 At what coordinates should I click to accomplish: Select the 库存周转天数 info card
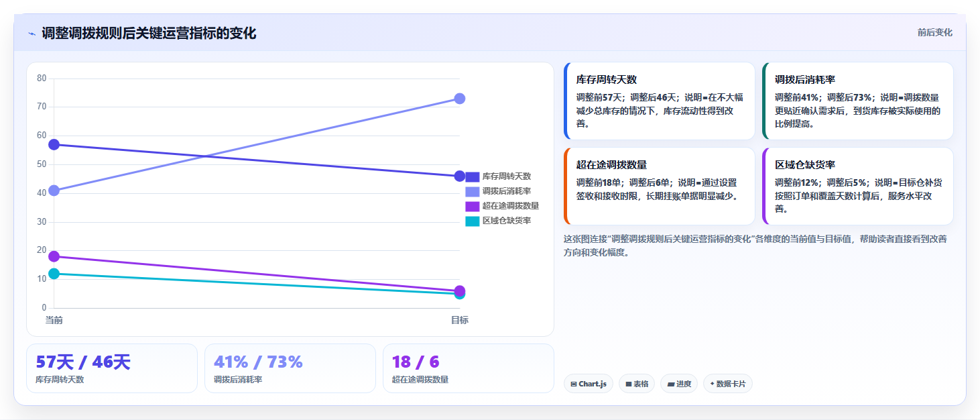[x=660, y=101]
